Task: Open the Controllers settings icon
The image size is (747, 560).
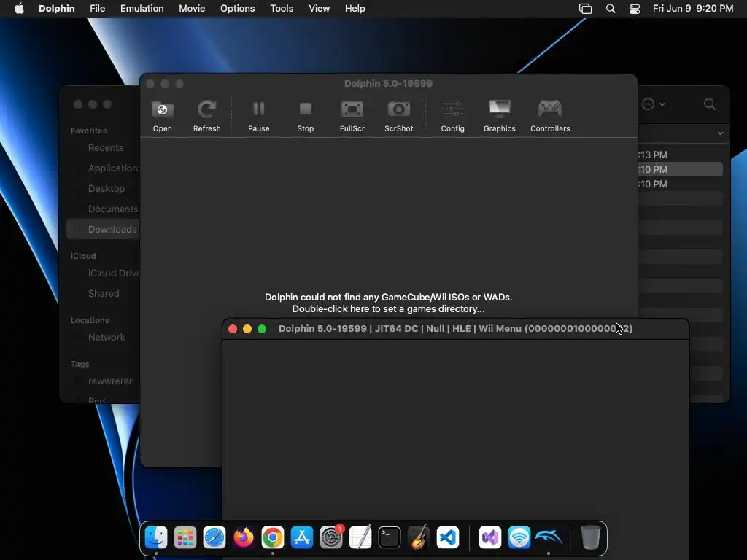Action: point(550,116)
